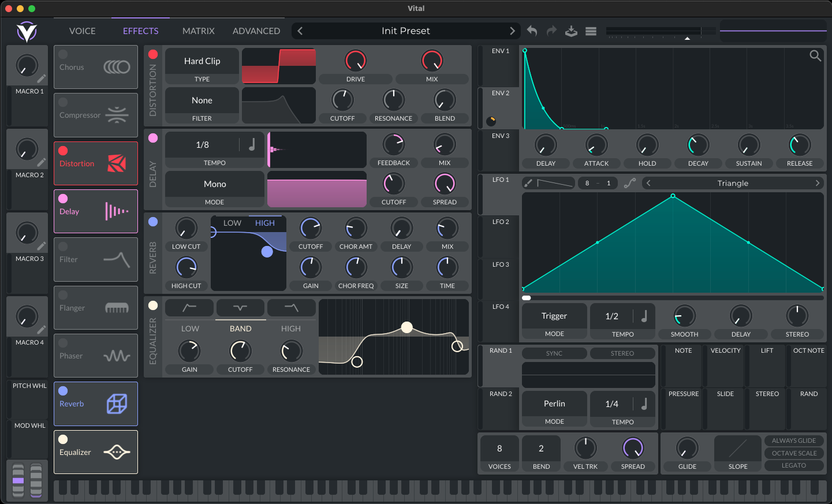This screenshot has width=832, height=504.
Task: Undo the last action with undo arrow
Action: tap(532, 31)
